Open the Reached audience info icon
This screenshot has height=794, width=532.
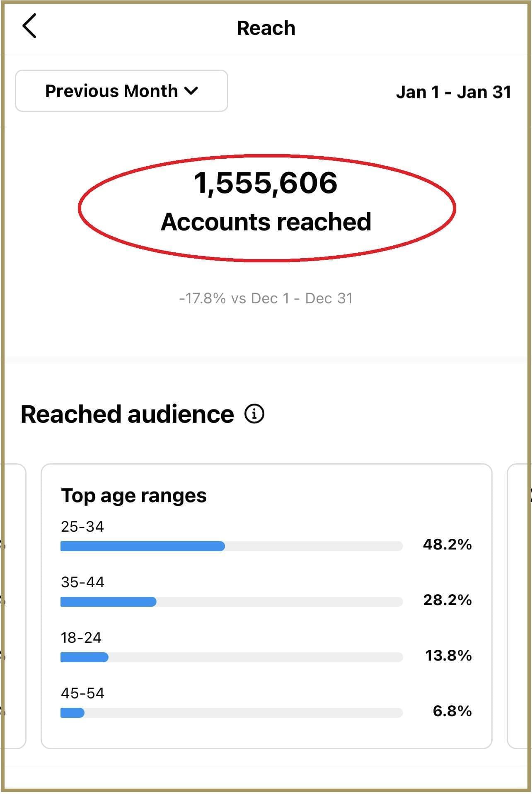(x=254, y=414)
